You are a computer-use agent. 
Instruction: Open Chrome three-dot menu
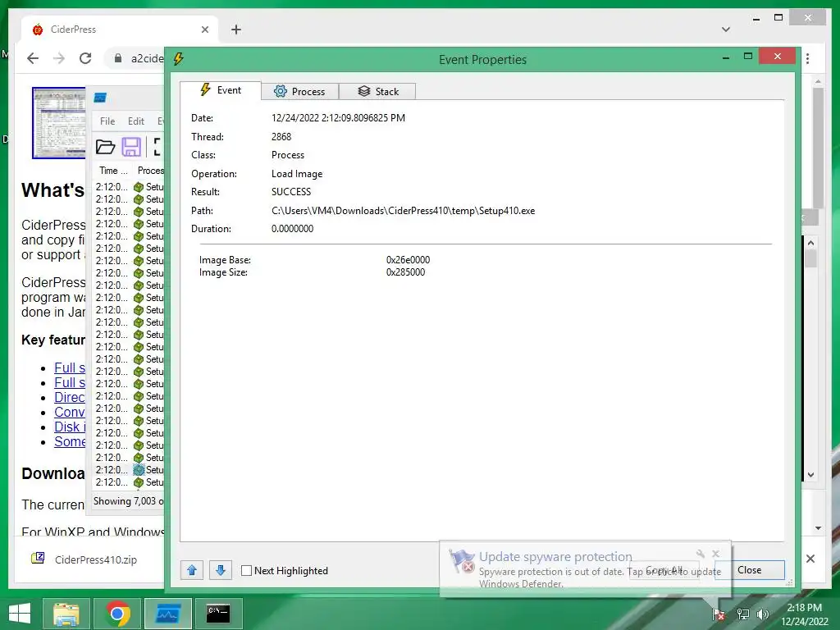tap(808, 58)
